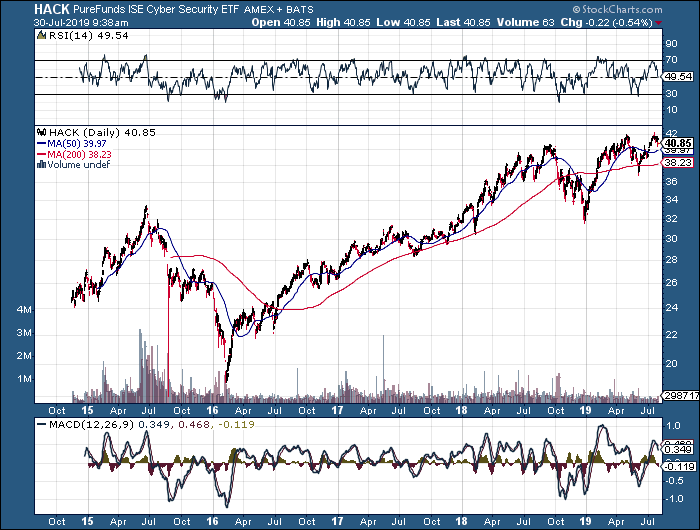Click the 30-Jul-2019 9:38am timestamp
Screen dimensions: 700x530
81,23
